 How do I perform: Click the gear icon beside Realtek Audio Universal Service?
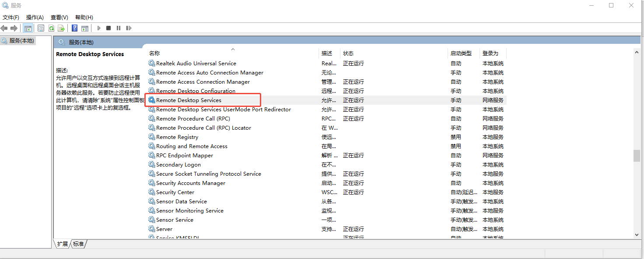click(152, 63)
